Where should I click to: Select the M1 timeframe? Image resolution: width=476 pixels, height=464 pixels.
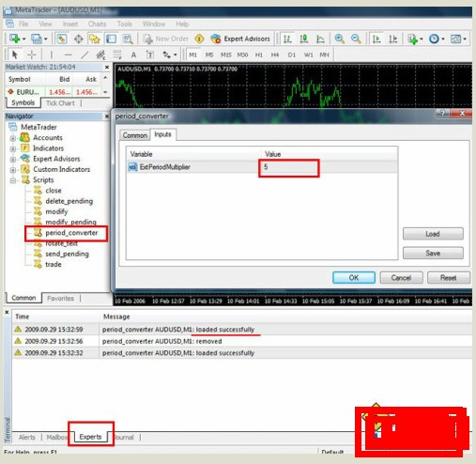[193, 54]
